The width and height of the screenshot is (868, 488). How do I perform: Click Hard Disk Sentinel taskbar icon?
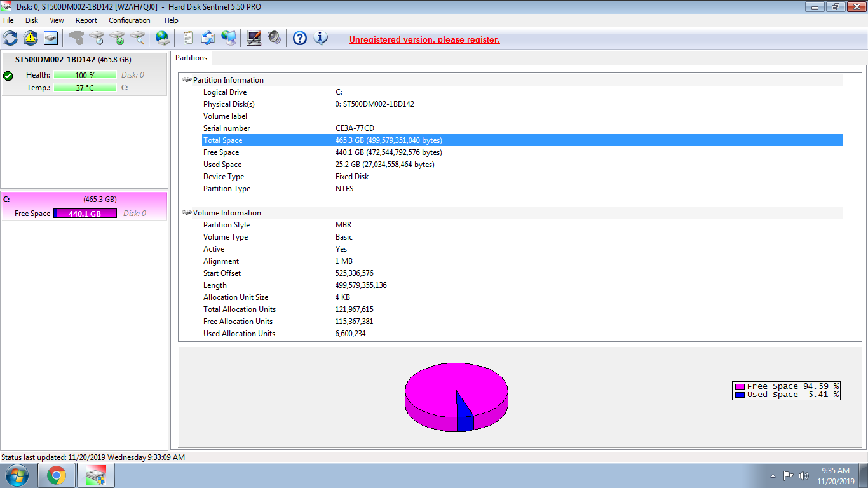point(96,475)
